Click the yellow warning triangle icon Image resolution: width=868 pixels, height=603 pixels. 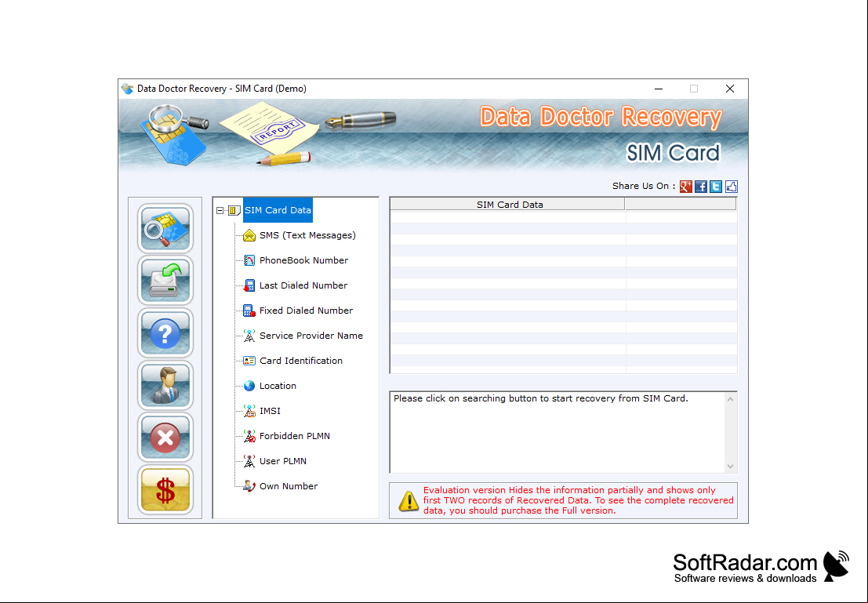point(409,500)
